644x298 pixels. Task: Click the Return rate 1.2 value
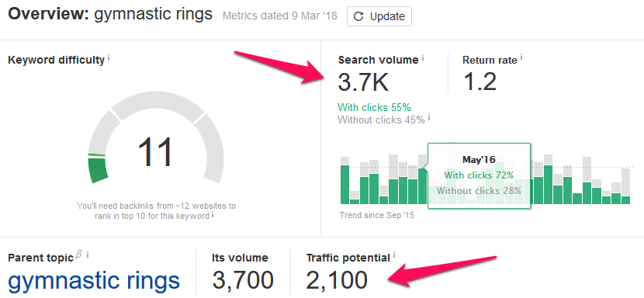pyautogui.click(x=480, y=81)
